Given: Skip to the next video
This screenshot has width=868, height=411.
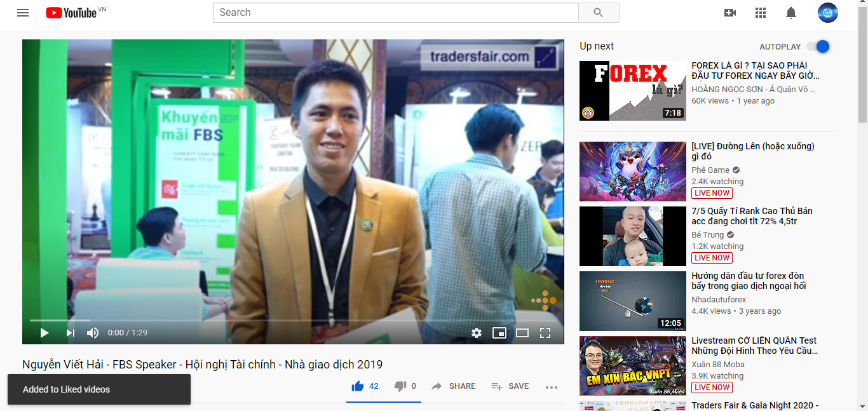Looking at the screenshot, I should pos(70,332).
